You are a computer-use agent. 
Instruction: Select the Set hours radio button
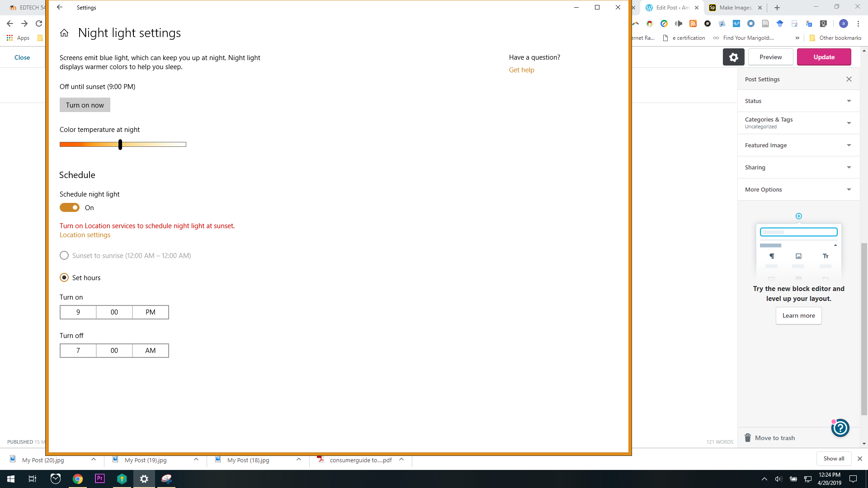click(64, 277)
